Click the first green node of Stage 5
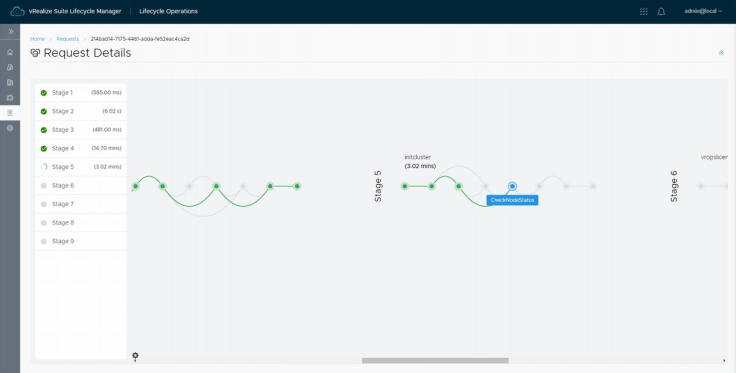Image resolution: width=736 pixels, height=373 pixels. [x=405, y=186]
